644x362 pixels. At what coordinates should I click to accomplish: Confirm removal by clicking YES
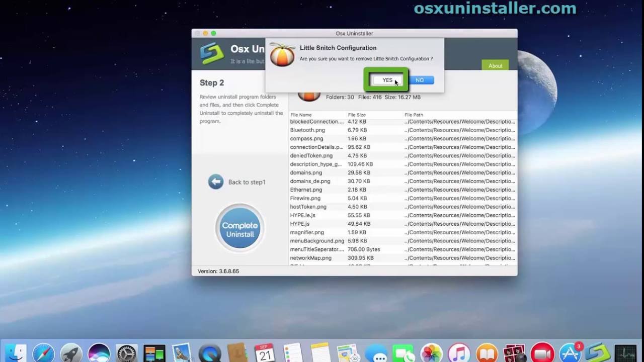(x=387, y=80)
